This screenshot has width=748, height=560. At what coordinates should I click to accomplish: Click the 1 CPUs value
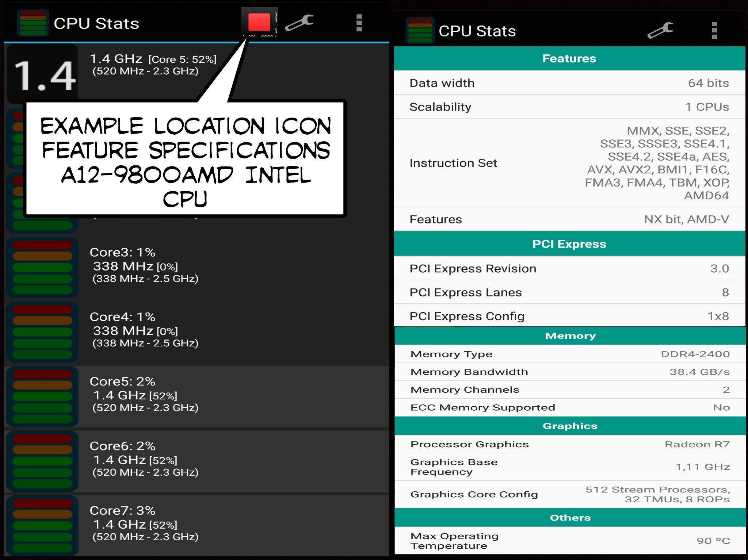click(x=707, y=107)
